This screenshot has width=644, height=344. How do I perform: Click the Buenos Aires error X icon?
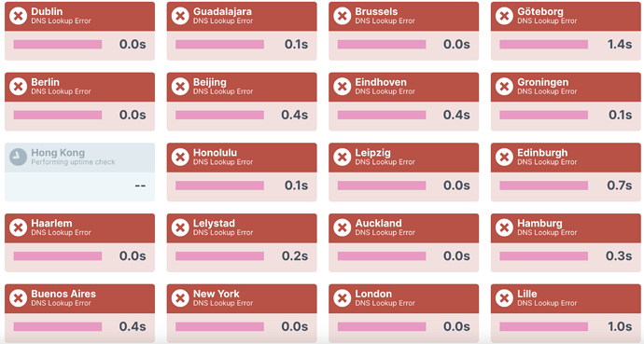[18, 298]
